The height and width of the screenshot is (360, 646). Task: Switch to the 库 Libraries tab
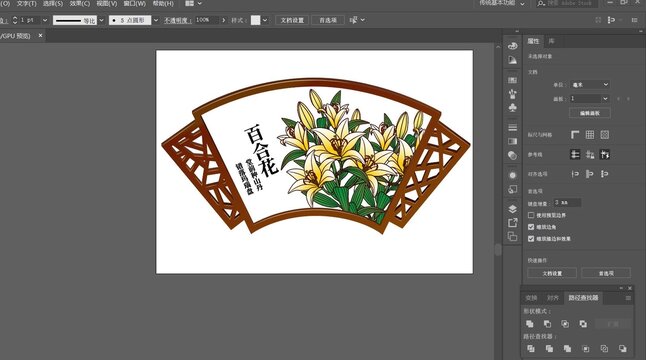coord(551,41)
